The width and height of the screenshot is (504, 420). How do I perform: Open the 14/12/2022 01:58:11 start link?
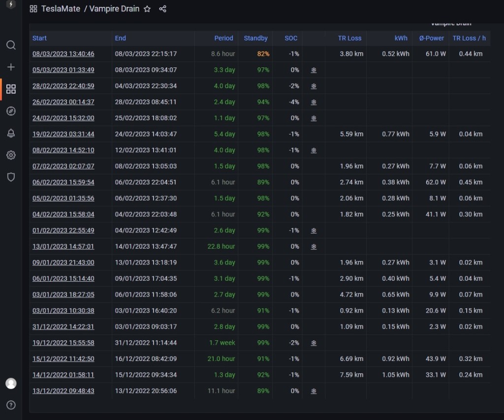click(63, 375)
